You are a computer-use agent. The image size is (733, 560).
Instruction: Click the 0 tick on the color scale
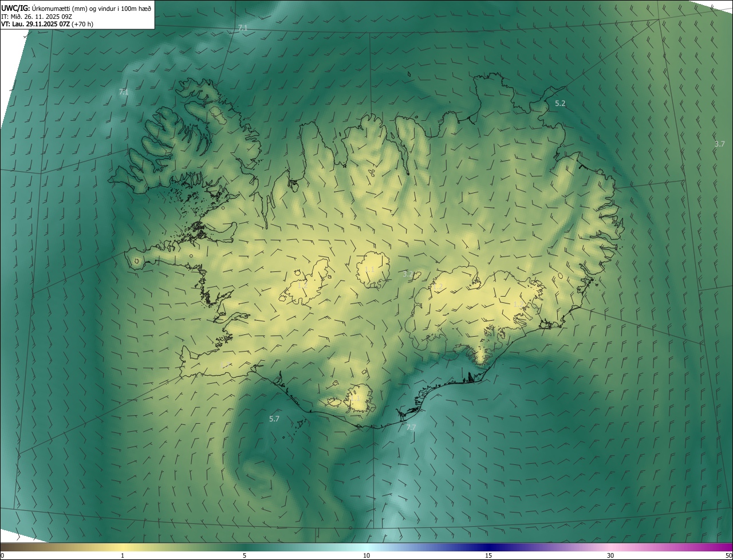click(x=2, y=555)
